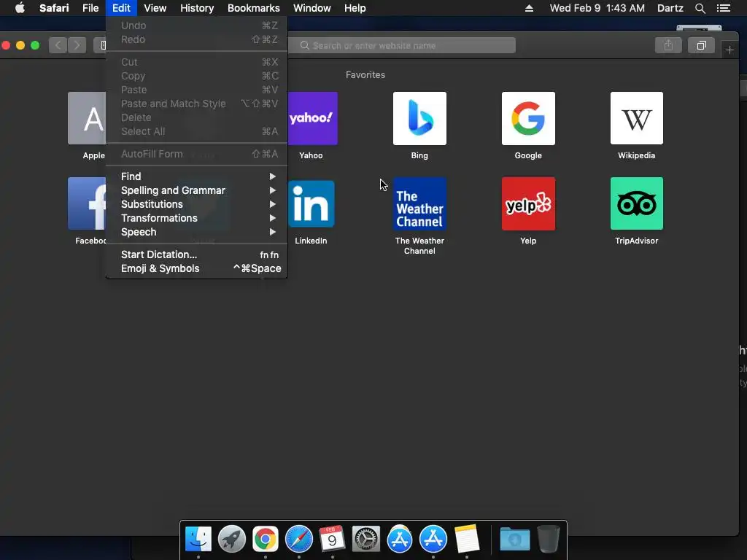Show the tab overview icon
Screen dimensions: 747x560
click(x=701, y=45)
